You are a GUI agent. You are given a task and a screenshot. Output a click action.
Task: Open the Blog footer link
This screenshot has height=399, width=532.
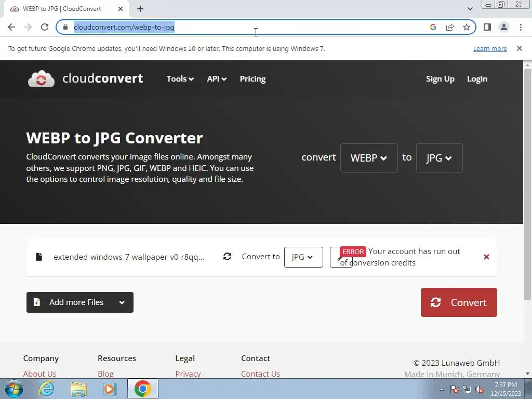click(x=105, y=374)
